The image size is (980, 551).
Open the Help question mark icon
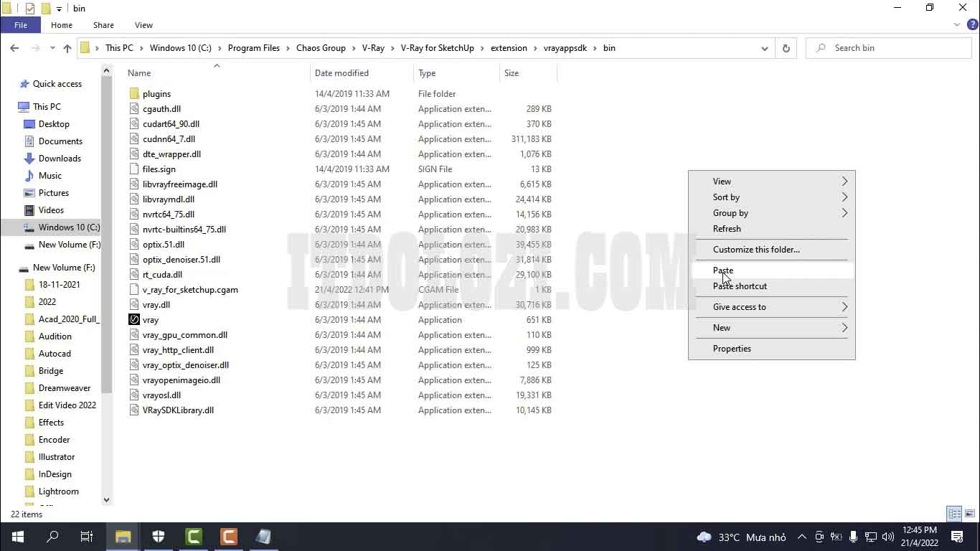[973, 25]
